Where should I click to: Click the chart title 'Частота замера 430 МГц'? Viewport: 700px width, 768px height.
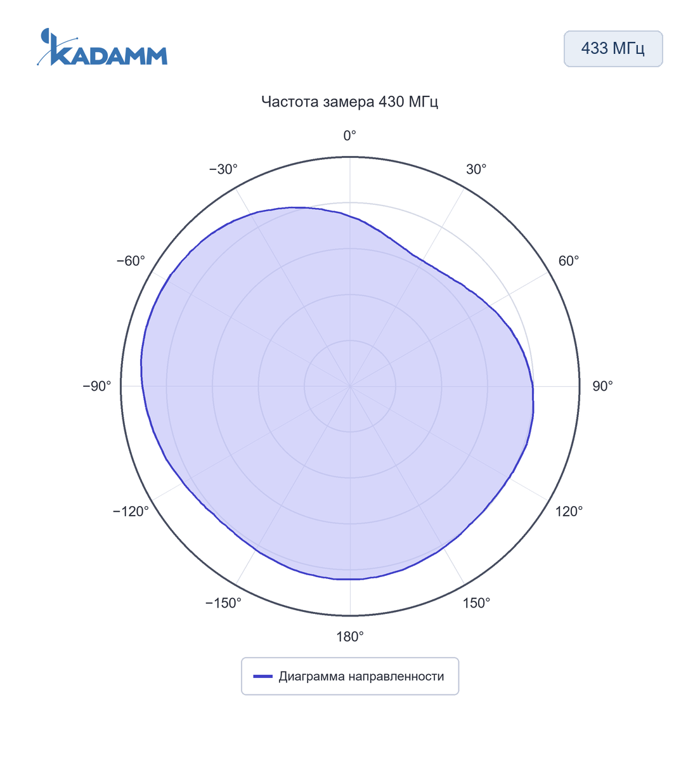[350, 101]
